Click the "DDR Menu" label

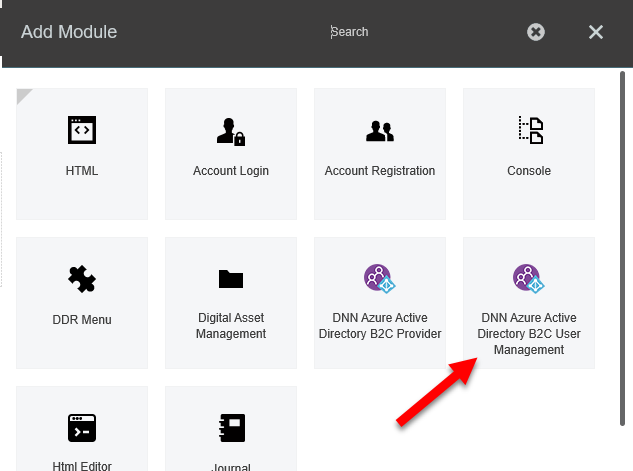click(82, 320)
